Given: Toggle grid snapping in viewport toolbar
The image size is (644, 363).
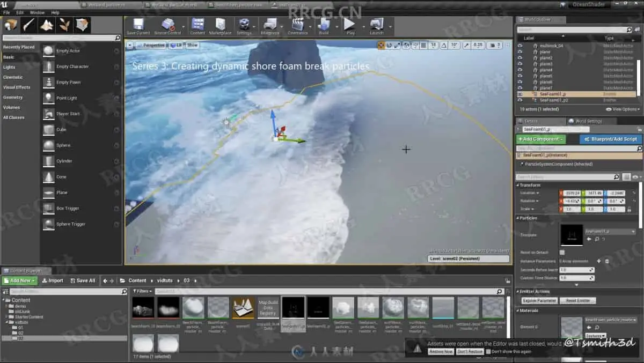Looking at the screenshot, I should pos(424,46).
